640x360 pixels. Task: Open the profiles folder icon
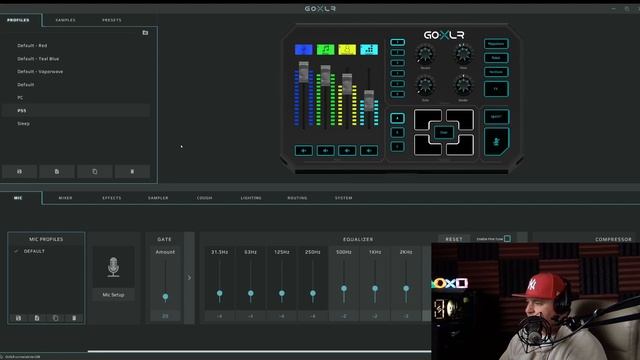coord(145,33)
